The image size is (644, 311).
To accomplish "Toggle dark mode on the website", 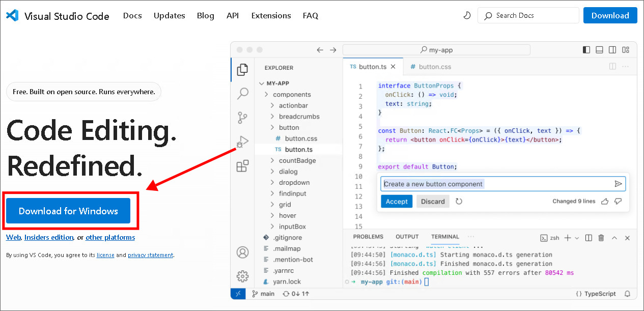I will [x=467, y=15].
